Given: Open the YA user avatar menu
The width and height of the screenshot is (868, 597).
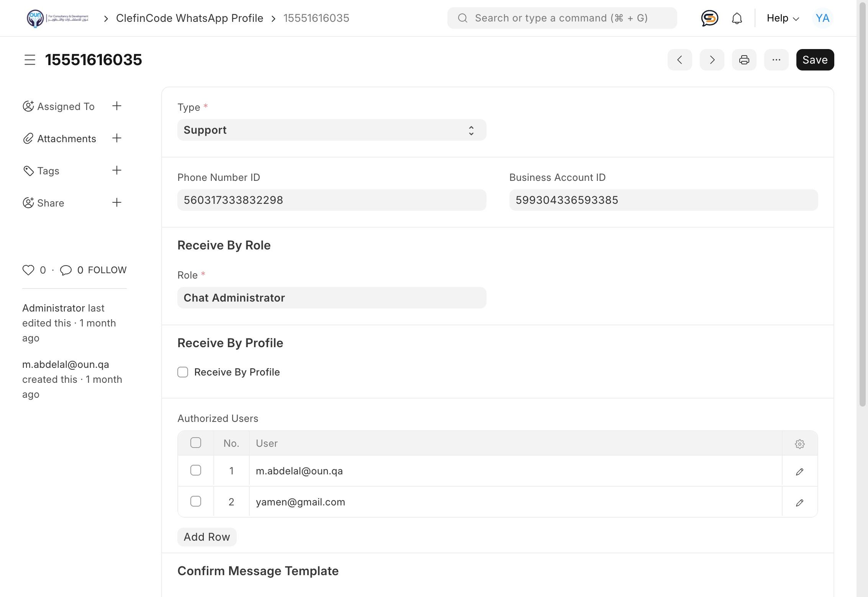Looking at the screenshot, I should (822, 18).
